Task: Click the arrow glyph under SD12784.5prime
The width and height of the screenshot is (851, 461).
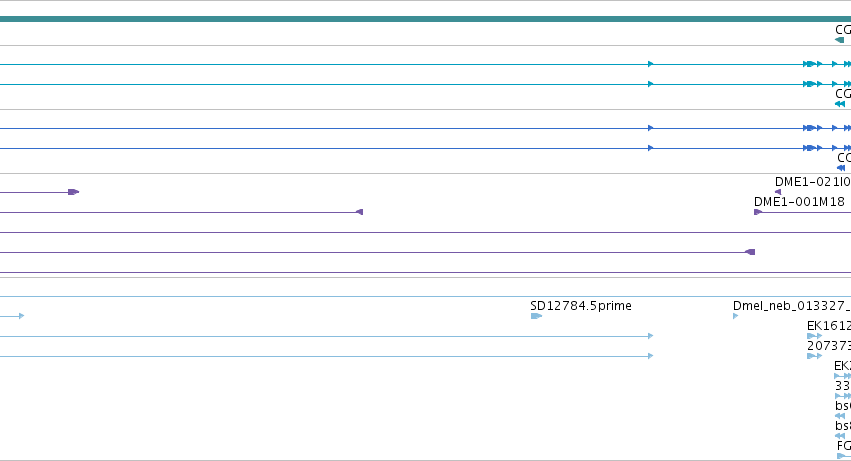Action: coord(536,316)
